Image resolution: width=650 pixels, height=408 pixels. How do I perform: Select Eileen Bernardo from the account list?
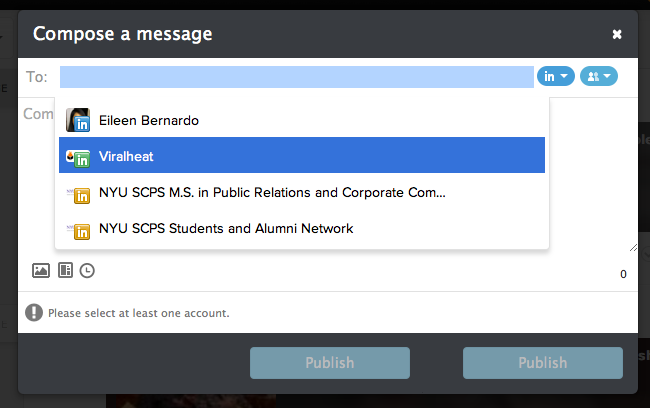point(149,120)
